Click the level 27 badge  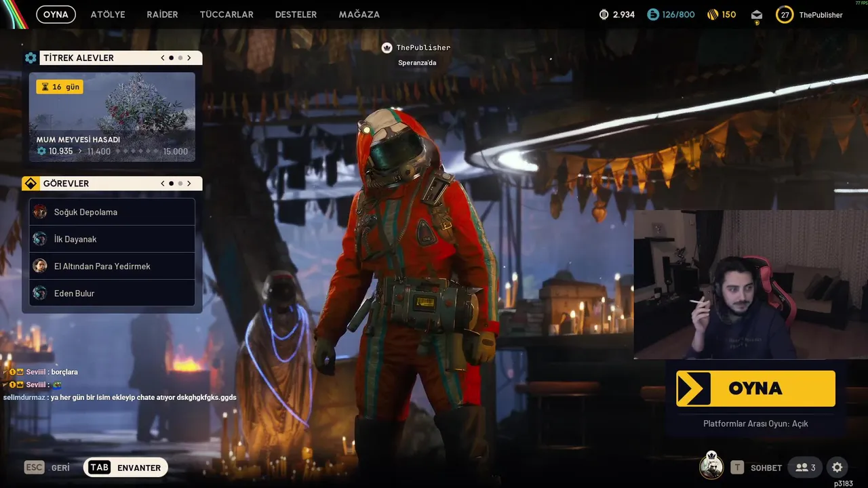coord(785,14)
